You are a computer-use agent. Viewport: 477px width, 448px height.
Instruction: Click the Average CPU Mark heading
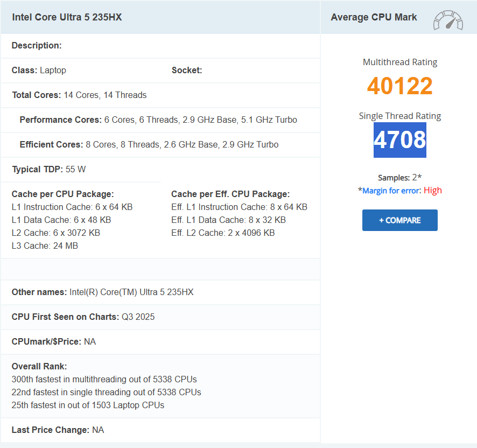tap(374, 17)
